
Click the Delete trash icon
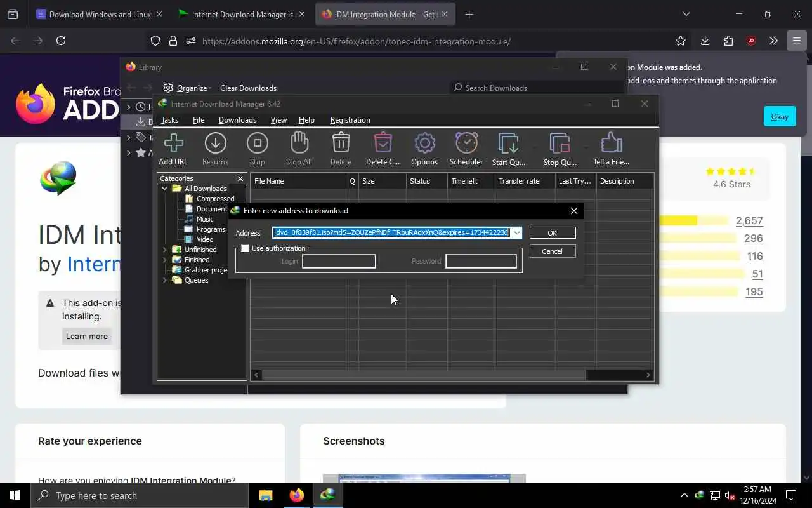[x=341, y=149]
